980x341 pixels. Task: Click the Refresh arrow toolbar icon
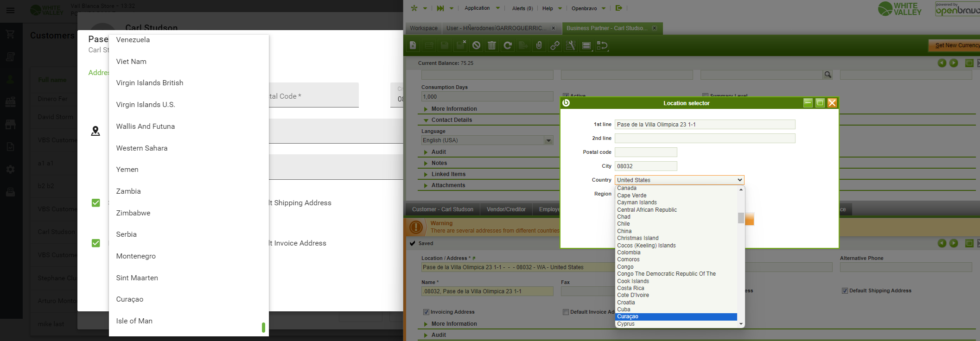tap(508, 45)
